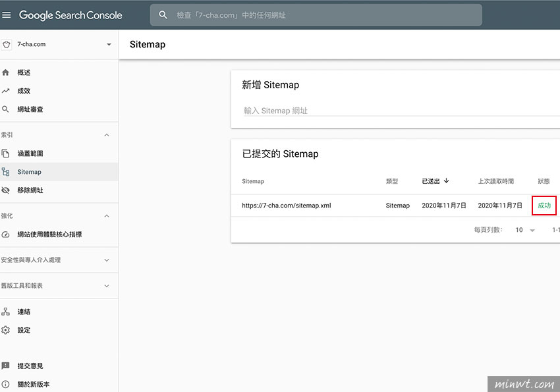Click the Sitemap type cell in the row
The width and height of the screenshot is (560, 392).
[397, 206]
